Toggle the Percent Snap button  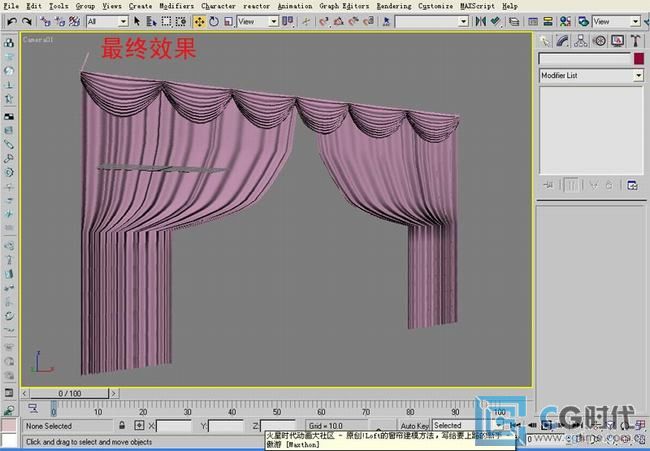coord(354,21)
